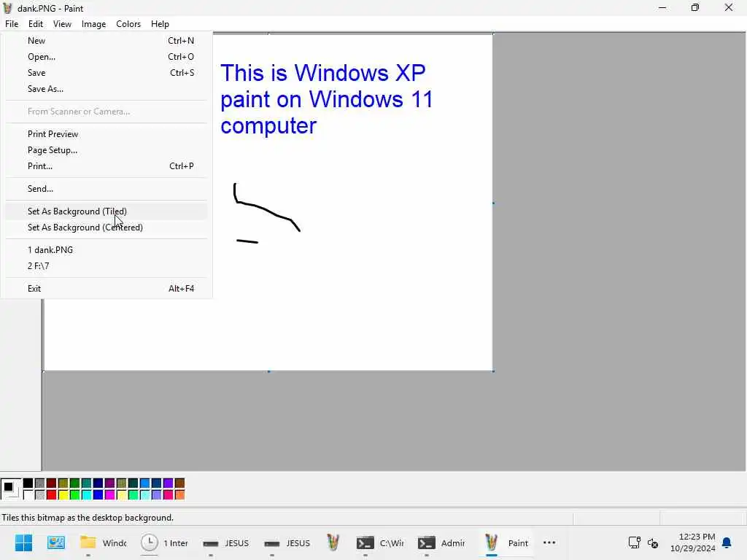Open the File menu

pos(12,24)
